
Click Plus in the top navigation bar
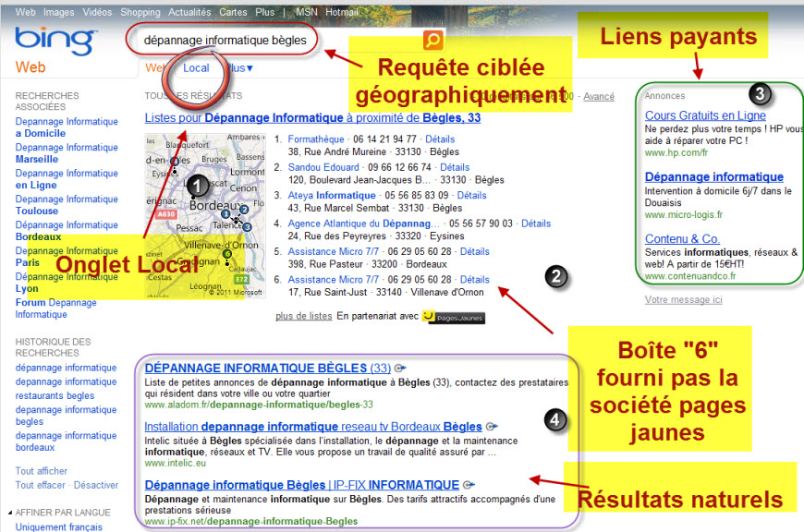pos(264,12)
